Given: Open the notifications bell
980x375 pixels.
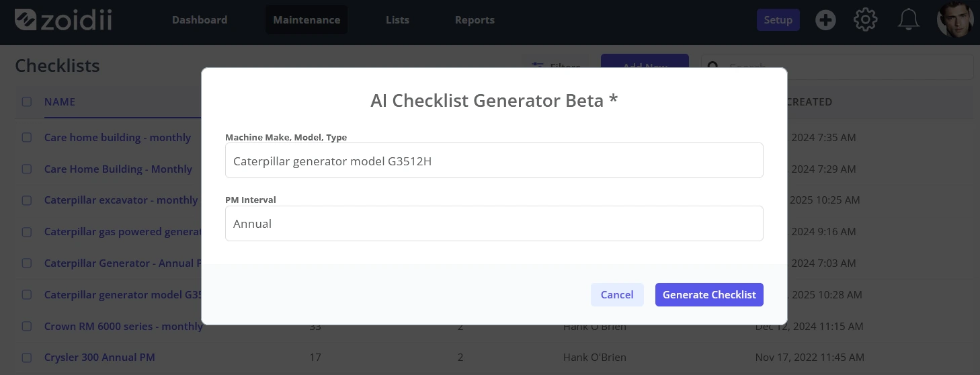Looking at the screenshot, I should (909, 20).
